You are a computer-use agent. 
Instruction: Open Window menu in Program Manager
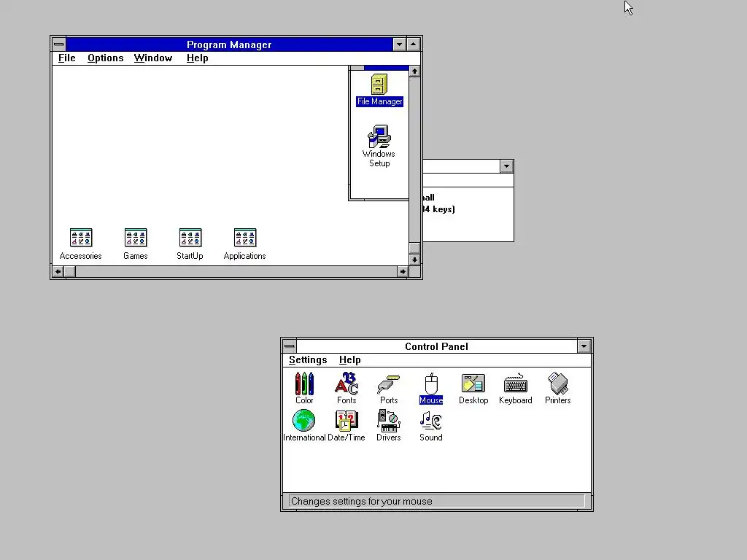153,58
